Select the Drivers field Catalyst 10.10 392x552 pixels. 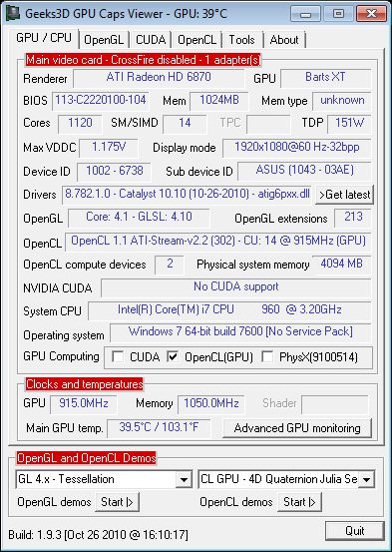point(187,195)
